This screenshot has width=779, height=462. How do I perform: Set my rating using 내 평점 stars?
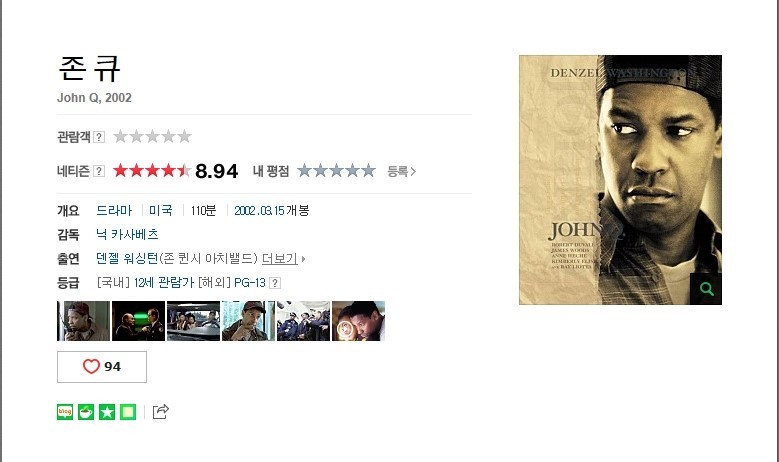tap(336, 171)
